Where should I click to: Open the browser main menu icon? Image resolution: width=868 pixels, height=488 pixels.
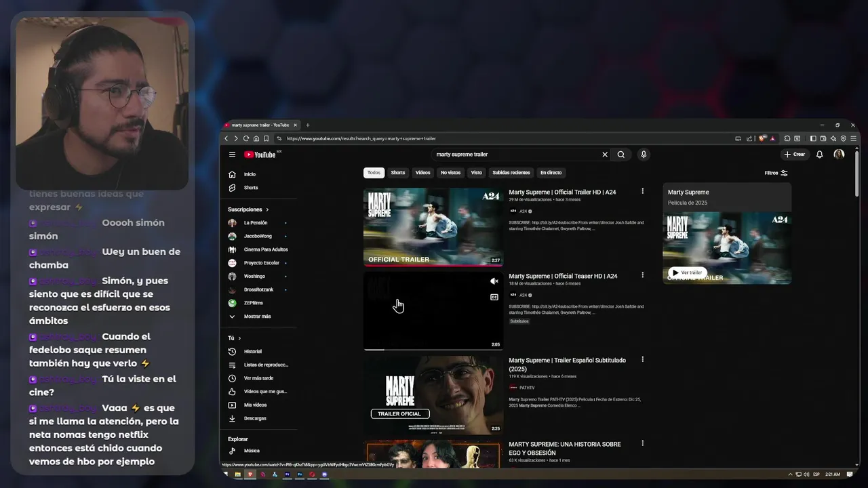[x=853, y=138]
